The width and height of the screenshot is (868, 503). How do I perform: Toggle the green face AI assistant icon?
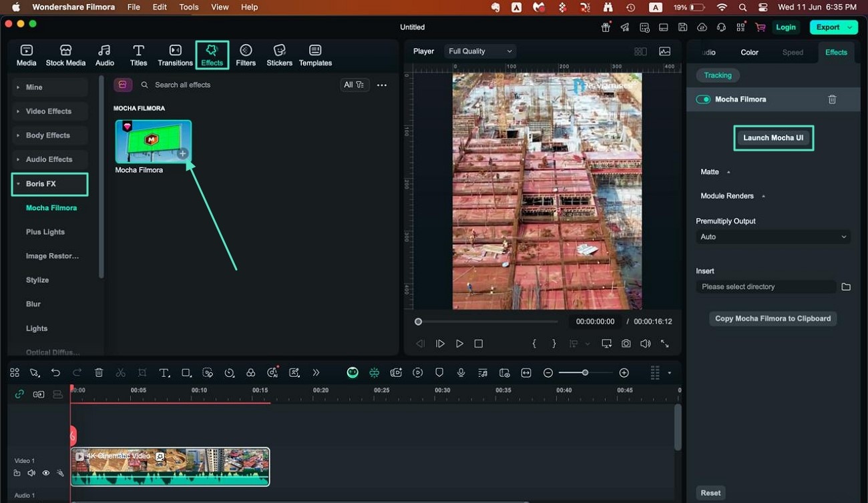(x=353, y=373)
